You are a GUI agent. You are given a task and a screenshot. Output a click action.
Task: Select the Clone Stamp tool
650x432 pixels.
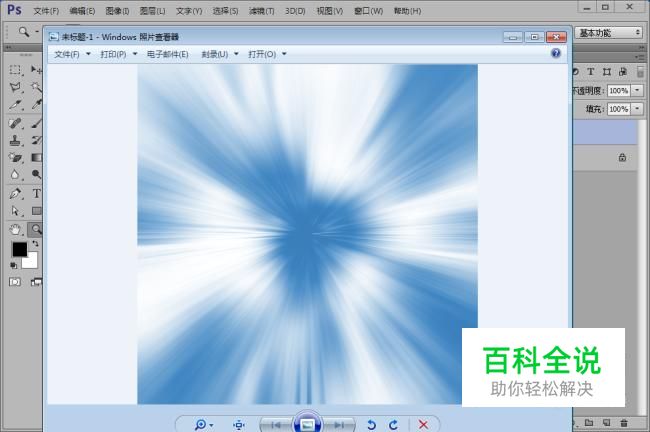point(15,141)
